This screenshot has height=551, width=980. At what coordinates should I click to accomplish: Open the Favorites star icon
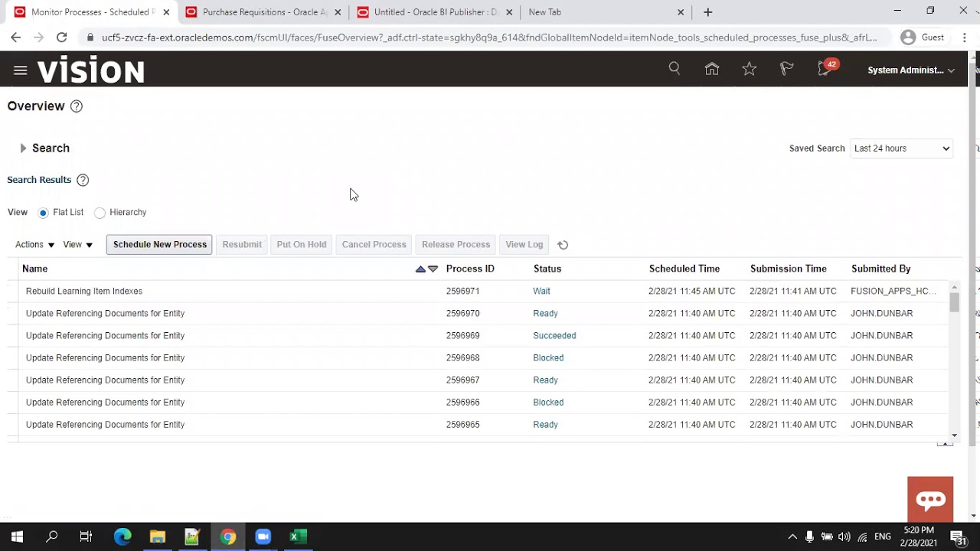click(750, 69)
